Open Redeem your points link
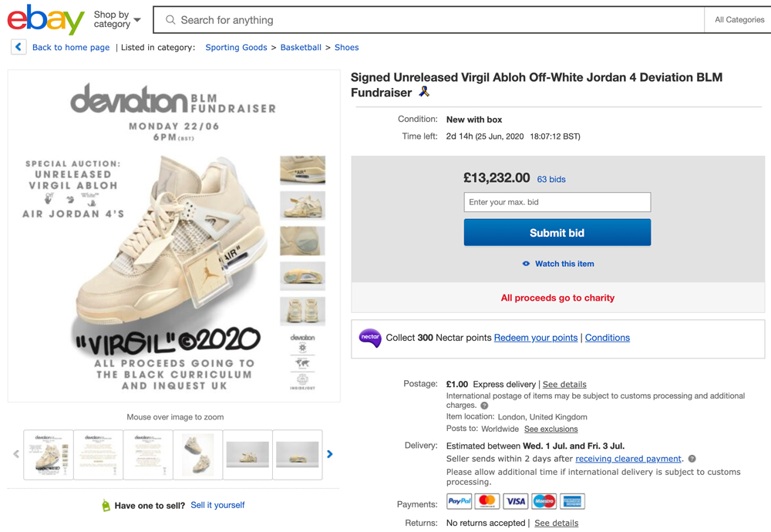This screenshot has height=532, width=771. click(536, 338)
